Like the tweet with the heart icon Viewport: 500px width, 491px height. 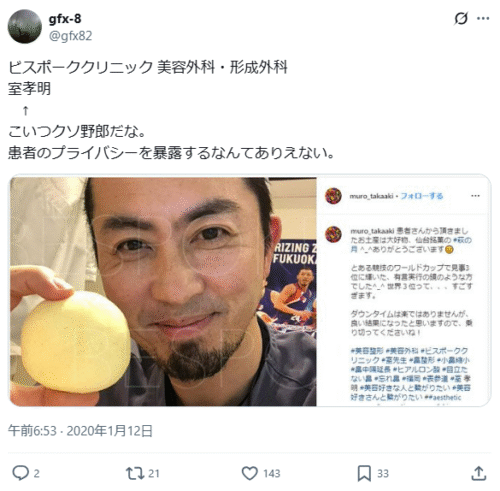tap(250, 473)
